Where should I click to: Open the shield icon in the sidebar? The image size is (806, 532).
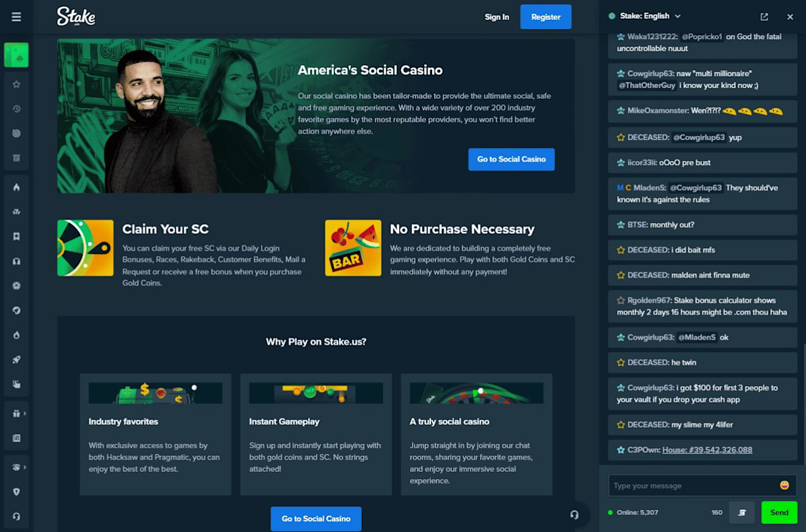16,492
